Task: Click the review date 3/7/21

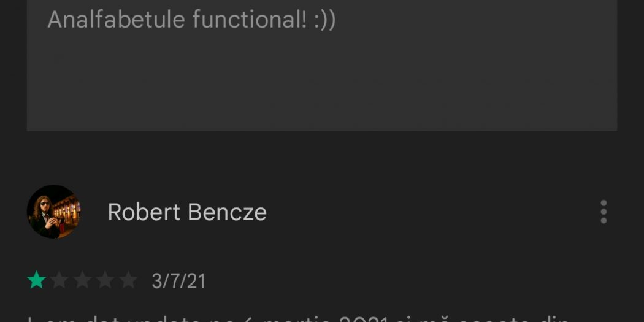Action: point(178,282)
